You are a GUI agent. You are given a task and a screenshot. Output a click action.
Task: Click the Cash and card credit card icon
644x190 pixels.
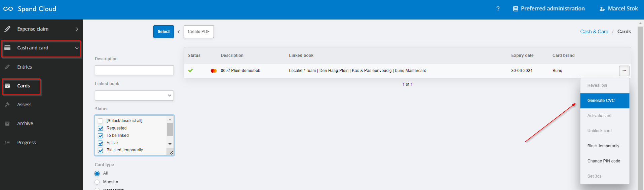[7, 48]
